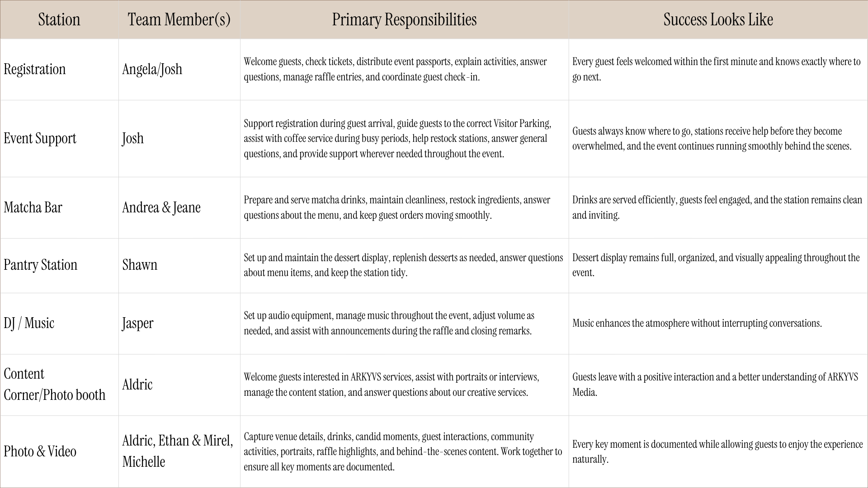Image resolution: width=868 pixels, height=488 pixels.
Task: Click the Jasper team member cell
Action: coord(179,324)
